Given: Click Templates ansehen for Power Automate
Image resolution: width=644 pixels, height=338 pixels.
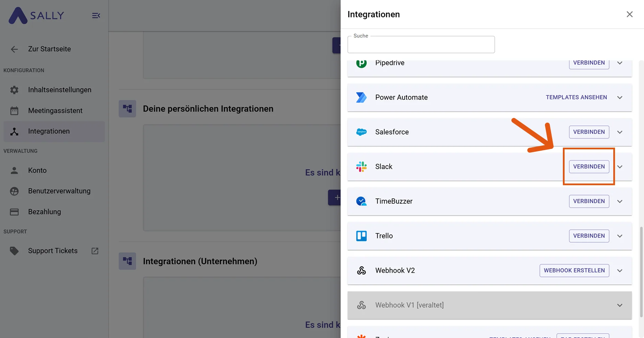Looking at the screenshot, I should pyautogui.click(x=576, y=97).
